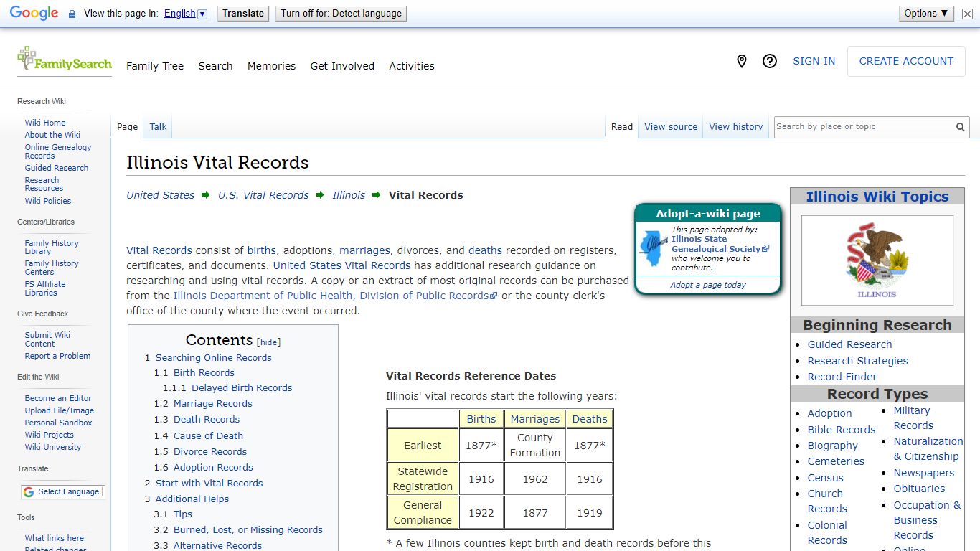Jump to Cause of Death in Contents
The width and height of the screenshot is (980, 551).
(x=208, y=435)
